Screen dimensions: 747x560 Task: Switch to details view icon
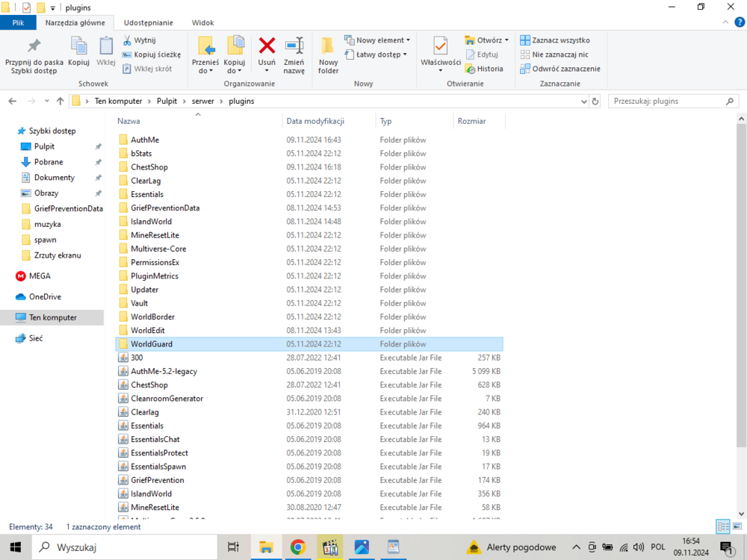click(x=723, y=526)
